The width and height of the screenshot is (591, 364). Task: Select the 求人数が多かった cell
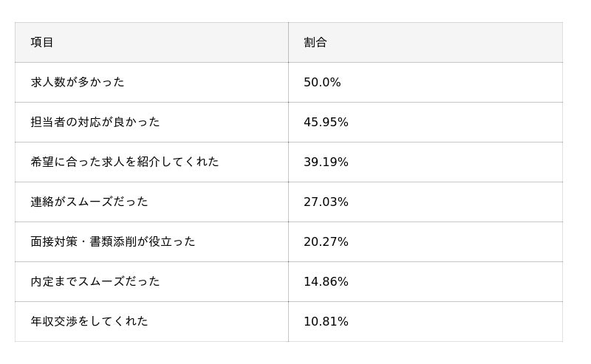pyautogui.click(x=78, y=83)
